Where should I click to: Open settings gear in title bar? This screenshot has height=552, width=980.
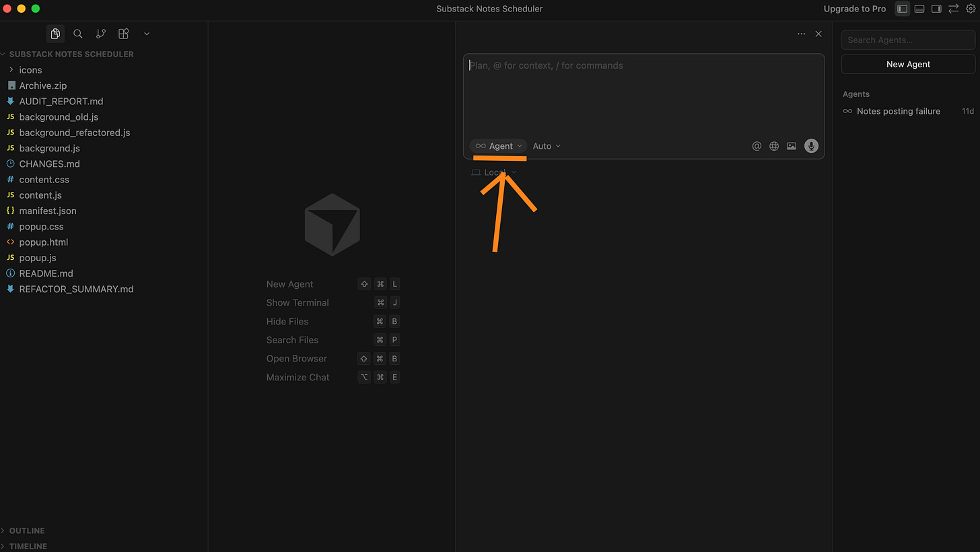pyautogui.click(x=971, y=9)
